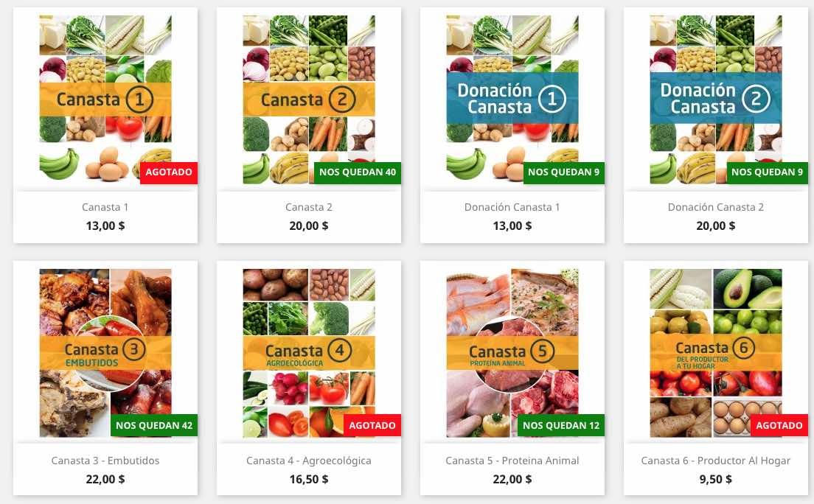
Task: Click the 'Canasta 2' product title link
Action: (x=309, y=207)
